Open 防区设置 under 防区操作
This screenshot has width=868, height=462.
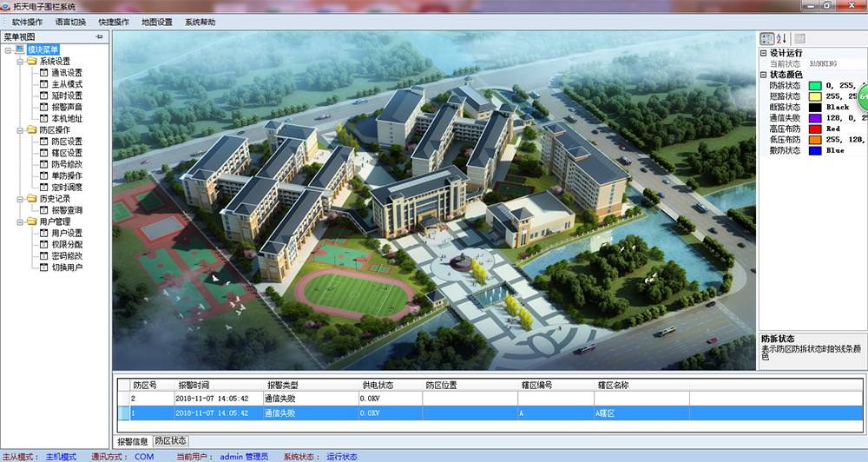click(66, 142)
